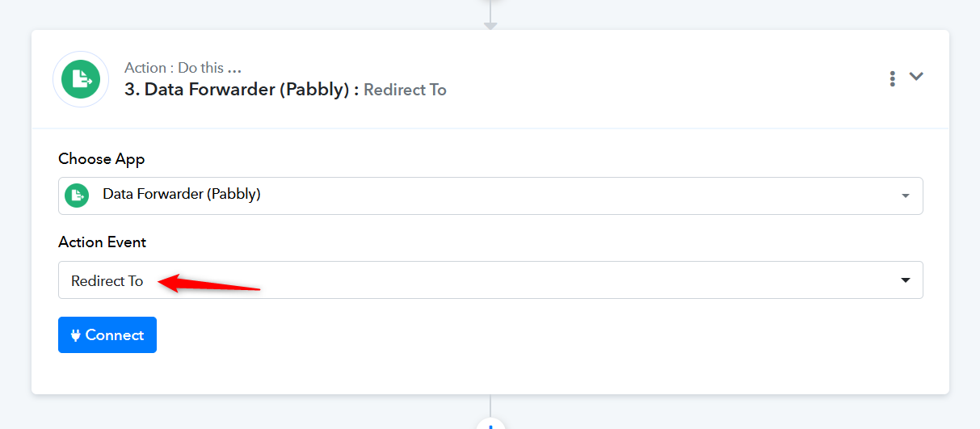Click the Connect button
The height and width of the screenshot is (429, 980).
[107, 334]
